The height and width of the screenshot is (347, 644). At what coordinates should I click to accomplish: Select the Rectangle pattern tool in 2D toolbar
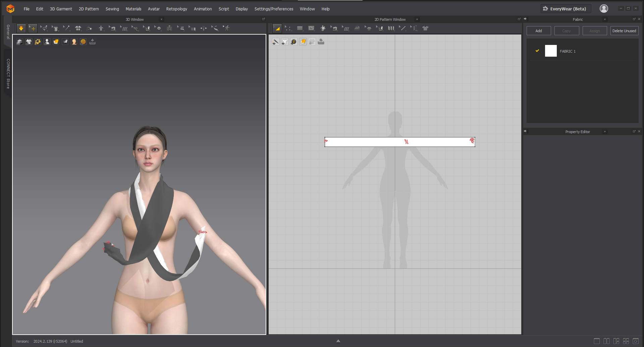(x=300, y=28)
